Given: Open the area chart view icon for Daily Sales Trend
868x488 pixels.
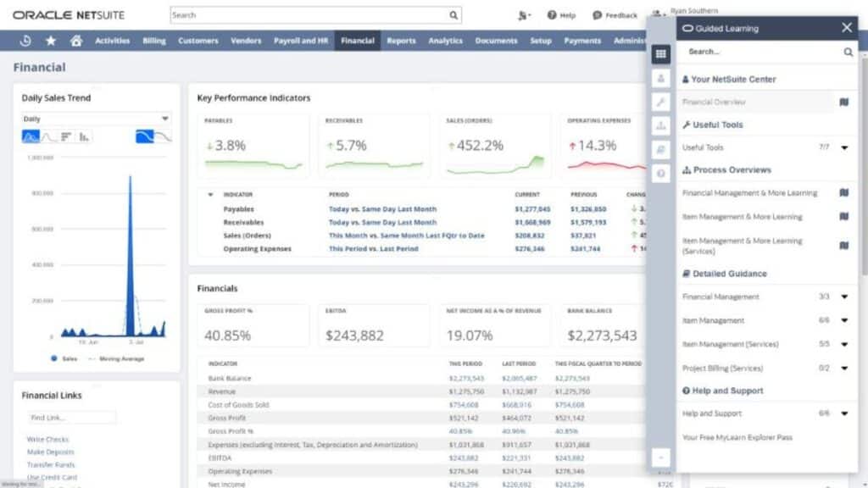Looking at the screenshot, I should [31, 136].
